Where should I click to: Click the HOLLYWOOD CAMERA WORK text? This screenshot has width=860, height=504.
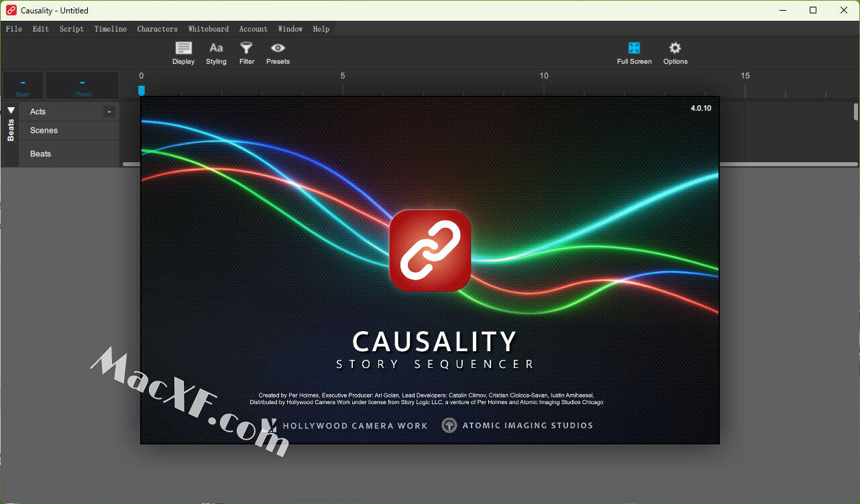click(355, 426)
